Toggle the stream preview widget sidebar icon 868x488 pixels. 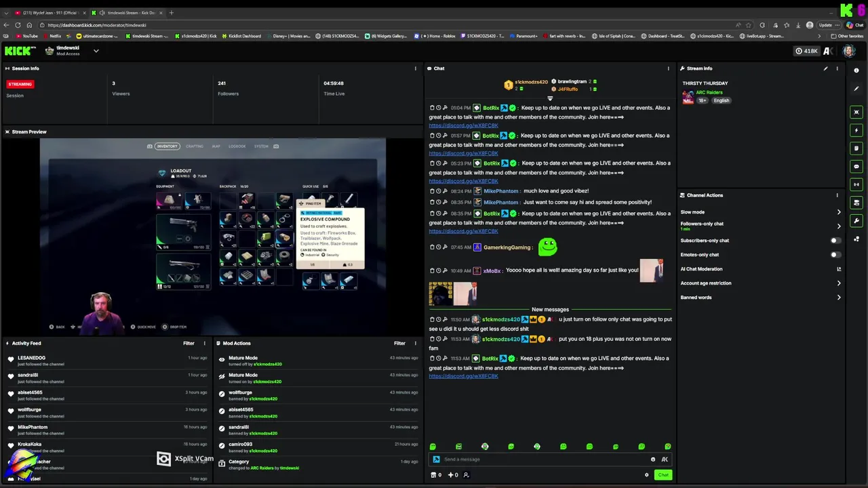pos(856,112)
